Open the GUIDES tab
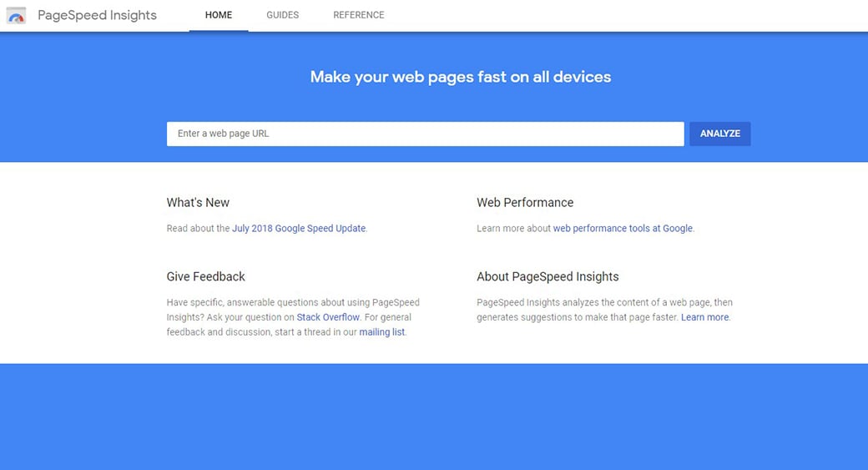Viewport: 868px width, 470px height. (283, 15)
